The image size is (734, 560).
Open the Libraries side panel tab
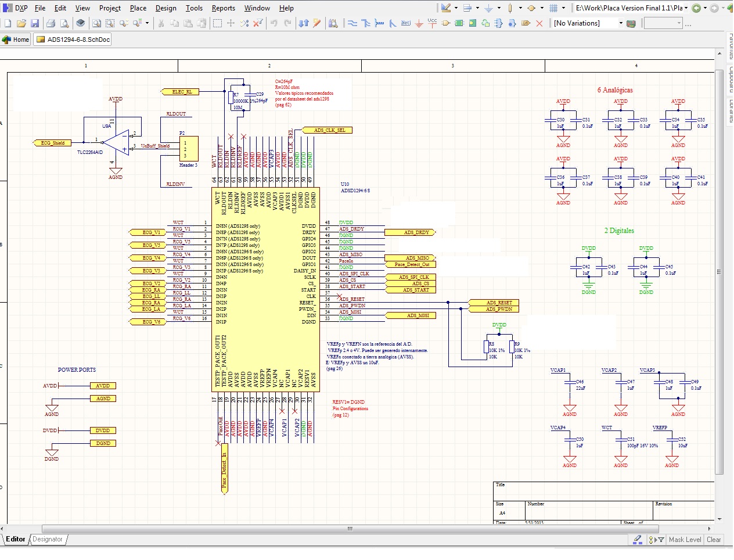point(729,111)
